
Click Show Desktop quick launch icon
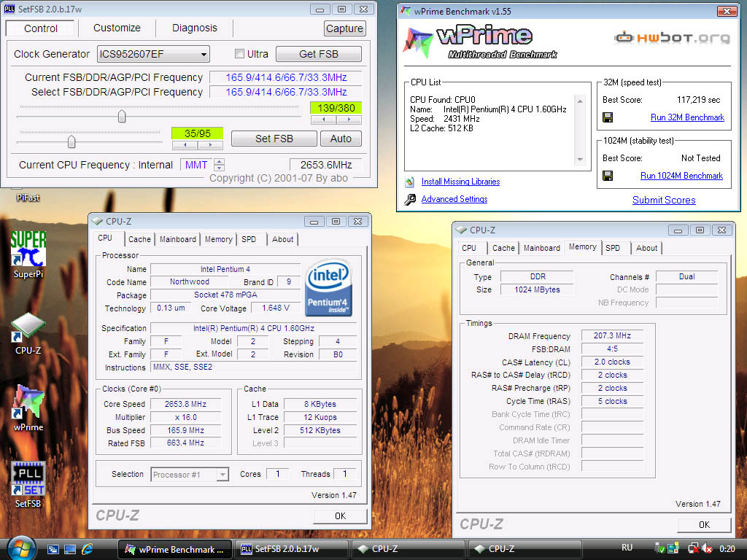[x=70, y=550]
